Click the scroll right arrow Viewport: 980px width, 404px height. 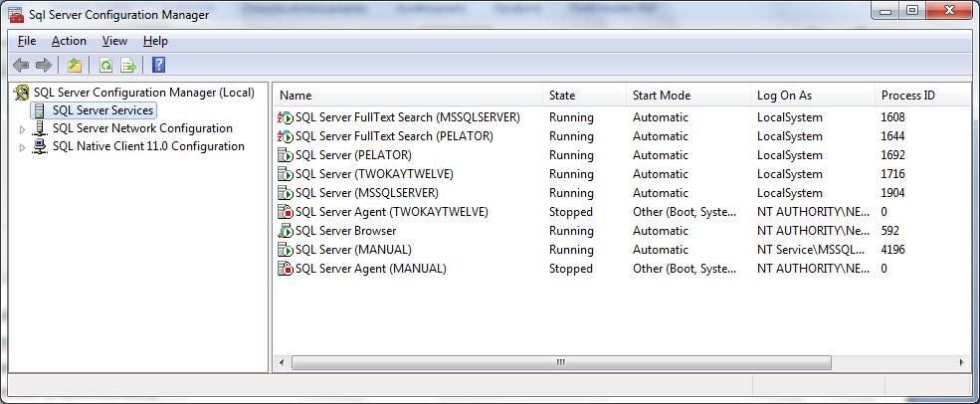[962, 363]
